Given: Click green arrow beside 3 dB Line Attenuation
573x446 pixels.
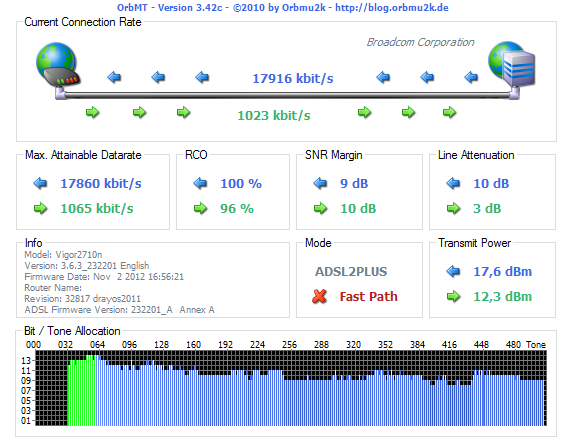Looking at the screenshot, I should (453, 208).
